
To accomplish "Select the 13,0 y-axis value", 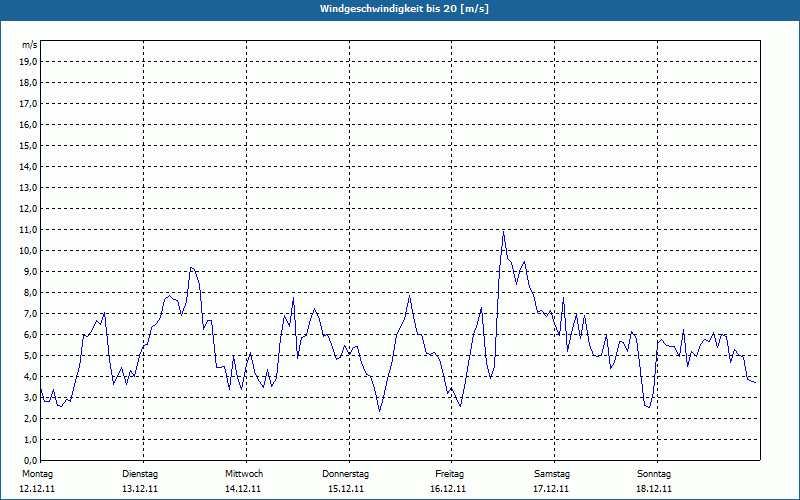I will coord(29,188).
